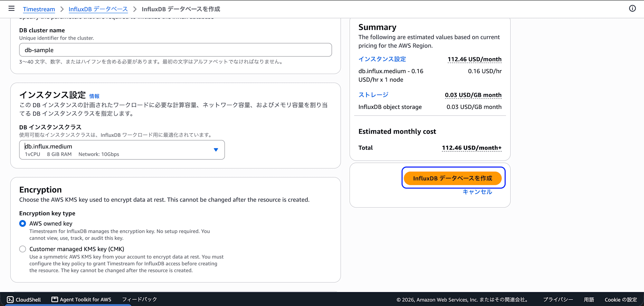This screenshot has width=644, height=306.
Task: Click the Estimated monthly cost heading
Action: [397, 131]
